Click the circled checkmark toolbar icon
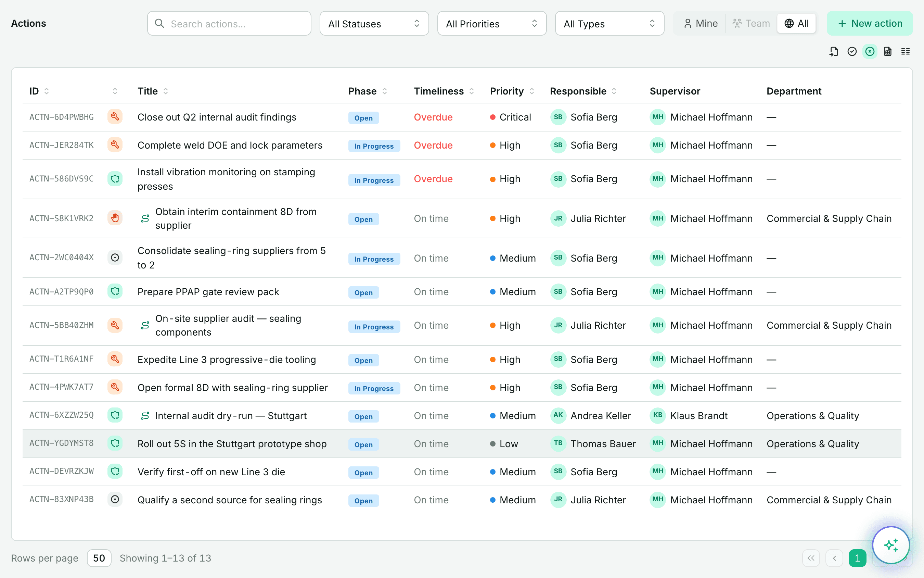 click(x=852, y=52)
